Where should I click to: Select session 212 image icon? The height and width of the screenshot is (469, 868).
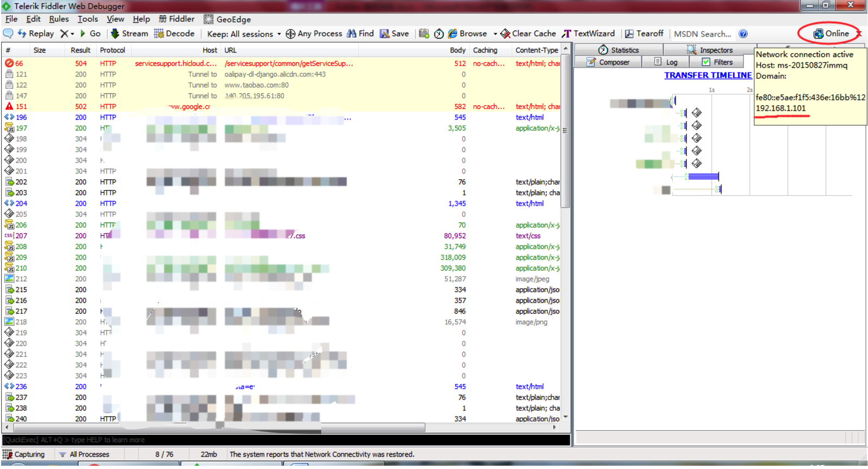pos(9,279)
